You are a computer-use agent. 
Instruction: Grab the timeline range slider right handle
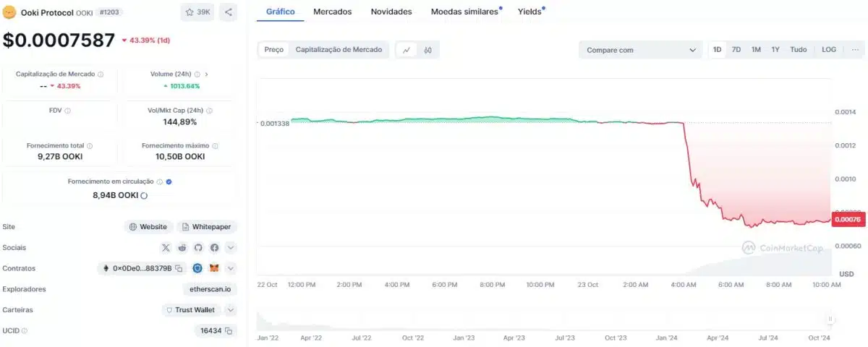coord(830,319)
